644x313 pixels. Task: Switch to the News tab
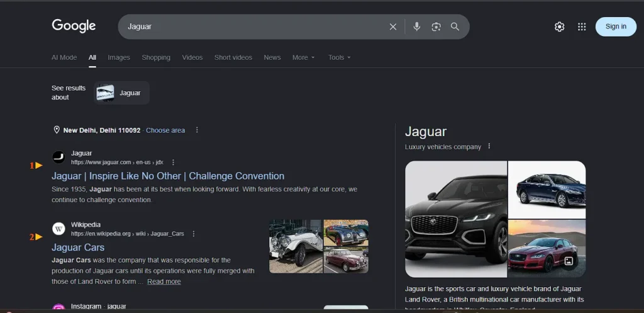272,57
